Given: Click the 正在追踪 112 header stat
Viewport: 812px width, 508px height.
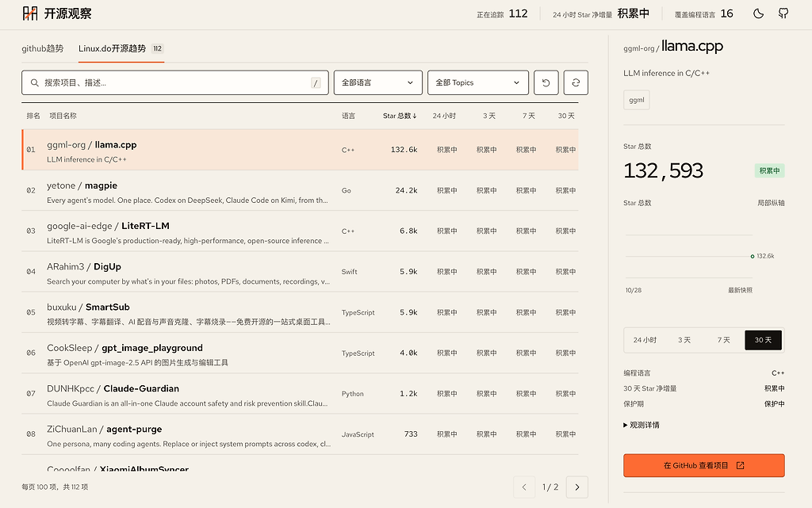Looking at the screenshot, I should [502, 14].
